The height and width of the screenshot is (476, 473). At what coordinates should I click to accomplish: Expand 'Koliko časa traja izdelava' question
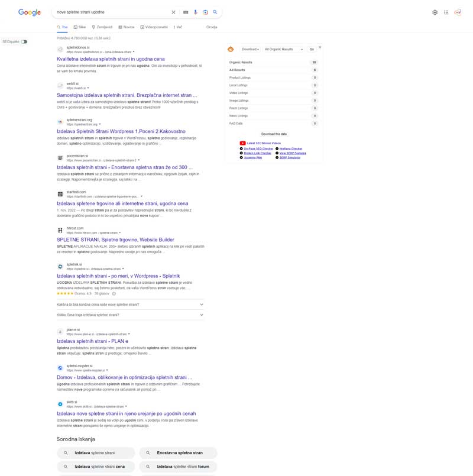point(130,315)
